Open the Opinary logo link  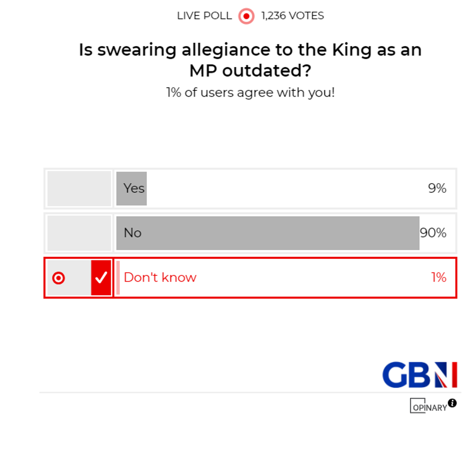pos(428,406)
